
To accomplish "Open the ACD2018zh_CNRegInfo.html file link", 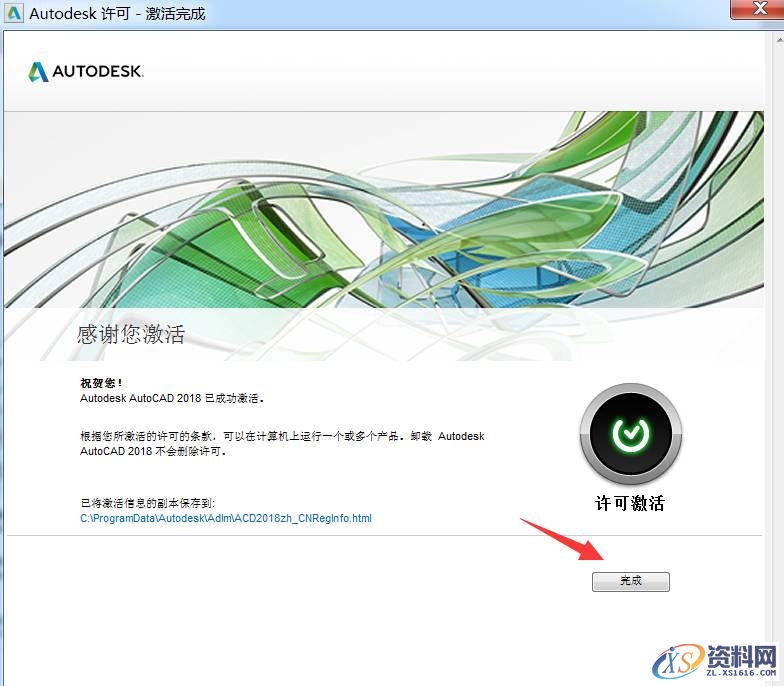I will pyautogui.click(x=226, y=518).
